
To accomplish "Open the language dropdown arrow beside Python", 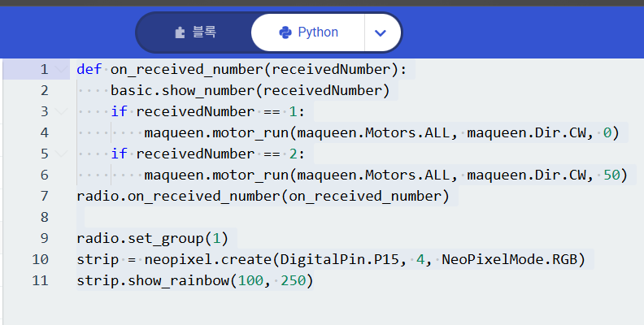I will [381, 32].
